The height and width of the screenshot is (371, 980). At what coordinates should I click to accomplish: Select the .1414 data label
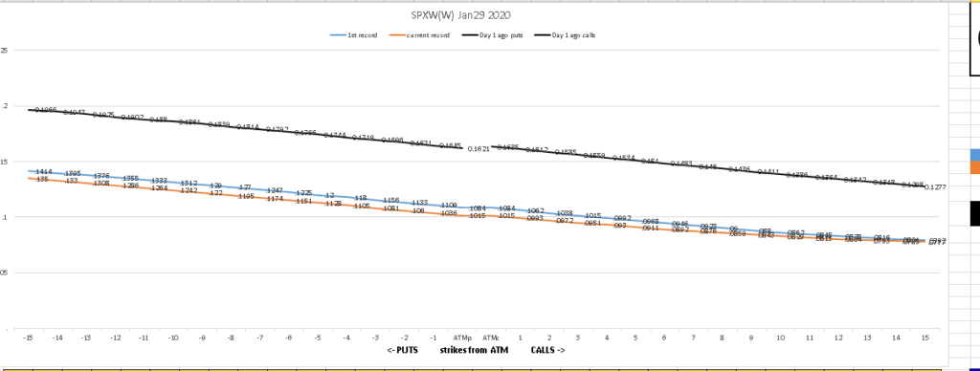43,171
